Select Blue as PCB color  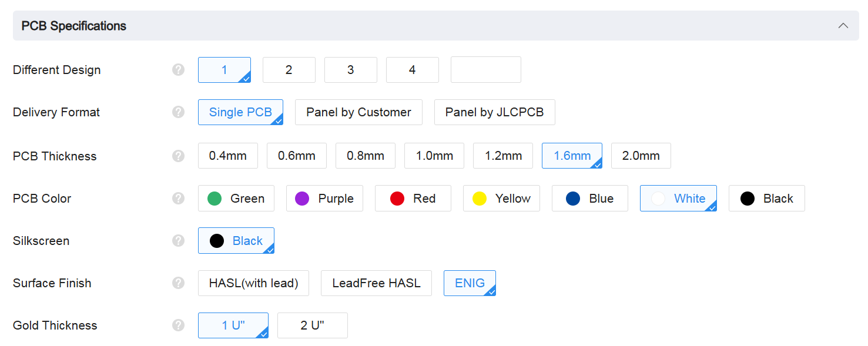[589, 199]
